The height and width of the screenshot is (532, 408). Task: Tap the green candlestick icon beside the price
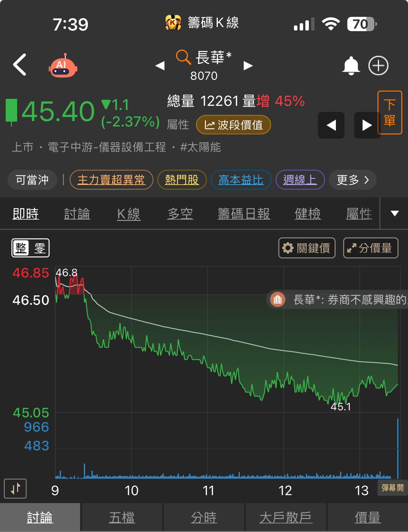click(11, 113)
